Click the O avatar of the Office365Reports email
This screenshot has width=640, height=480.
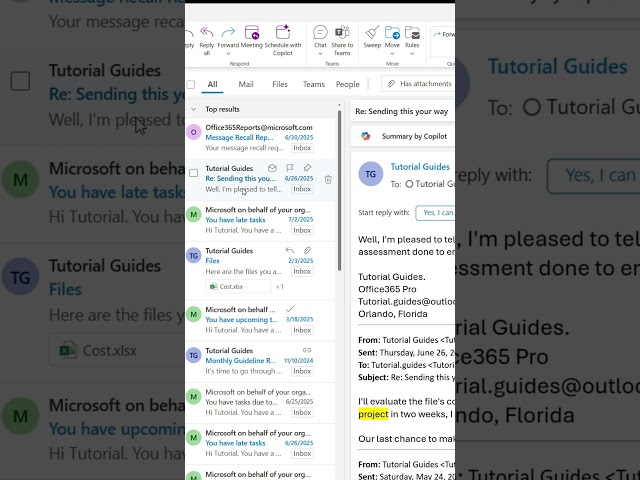pos(193,132)
